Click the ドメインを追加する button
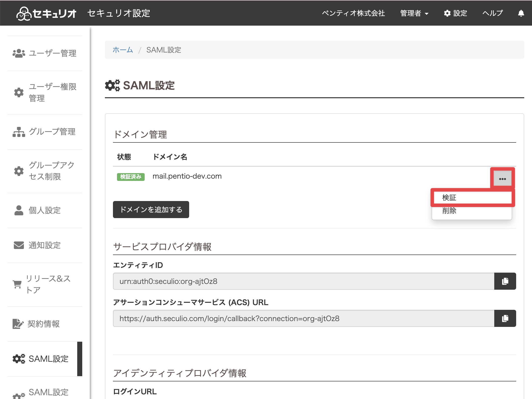The image size is (532, 399). point(151,210)
